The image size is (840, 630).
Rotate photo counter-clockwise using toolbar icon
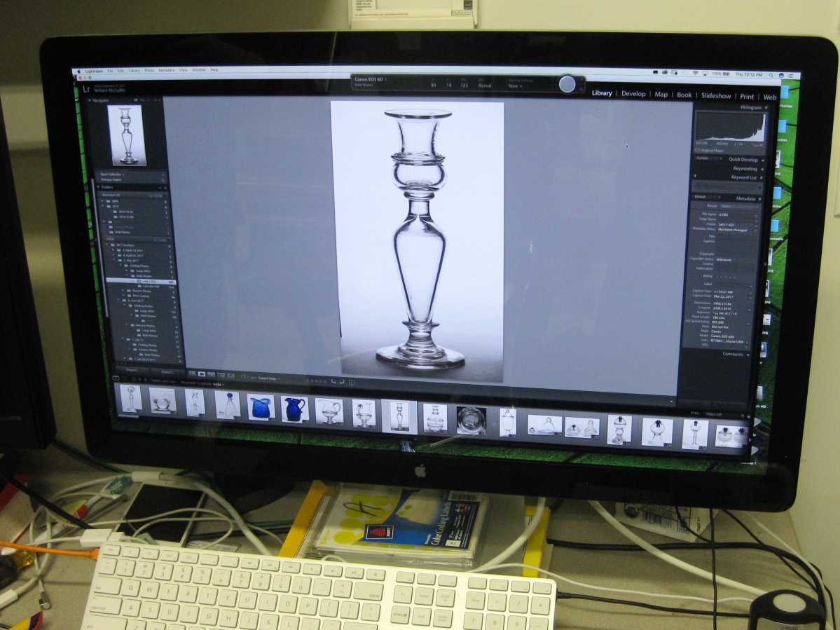(x=333, y=382)
